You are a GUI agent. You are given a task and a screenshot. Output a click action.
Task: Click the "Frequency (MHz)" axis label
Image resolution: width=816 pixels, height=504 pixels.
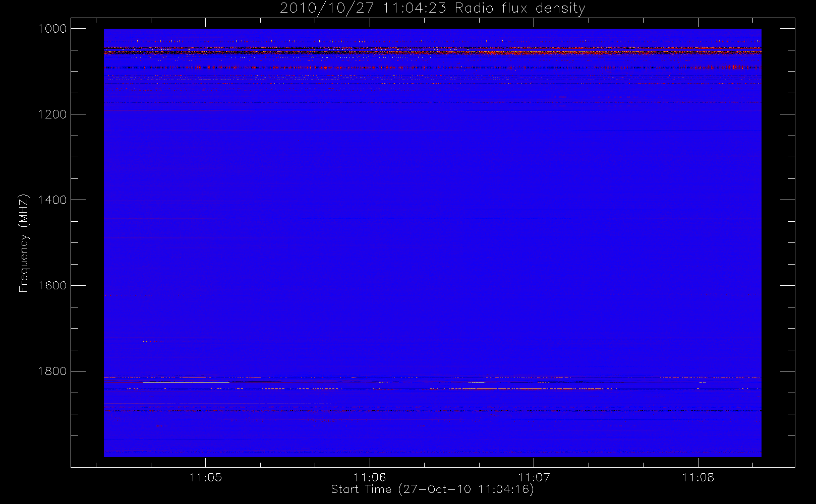(x=23, y=243)
